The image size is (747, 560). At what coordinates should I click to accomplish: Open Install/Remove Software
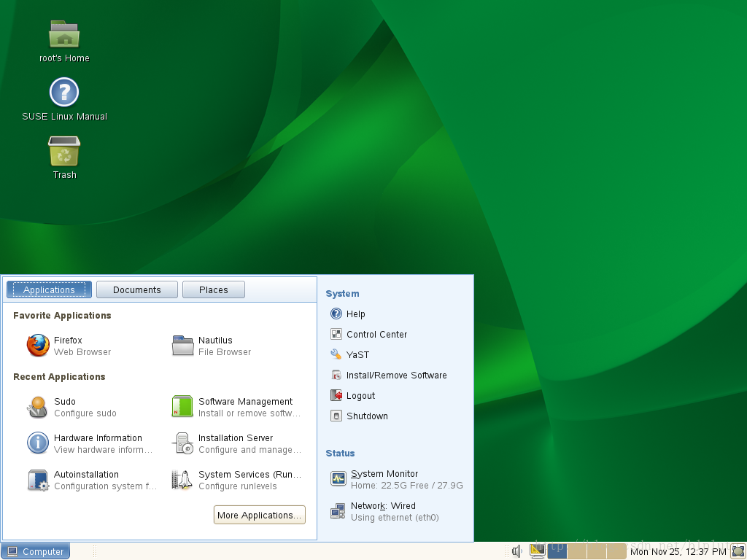[x=389, y=376]
